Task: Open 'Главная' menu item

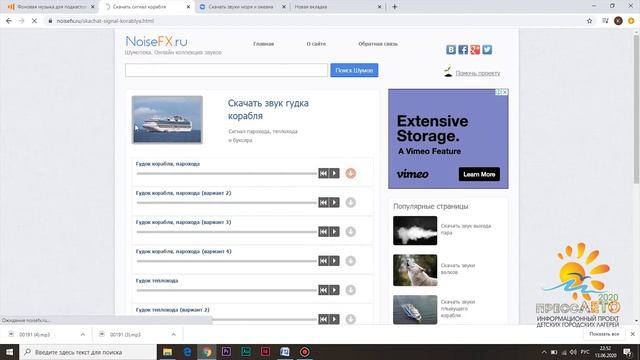Action: click(264, 44)
